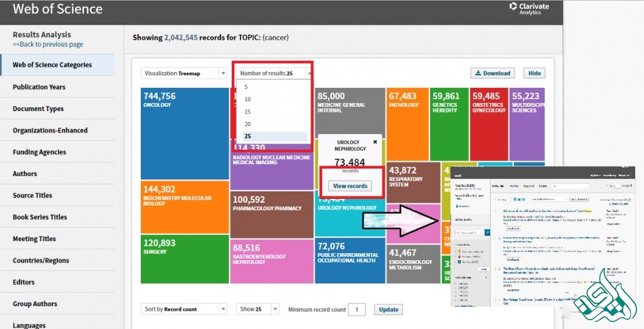Click the Download button
644x329 pixels.
point(492,73)
